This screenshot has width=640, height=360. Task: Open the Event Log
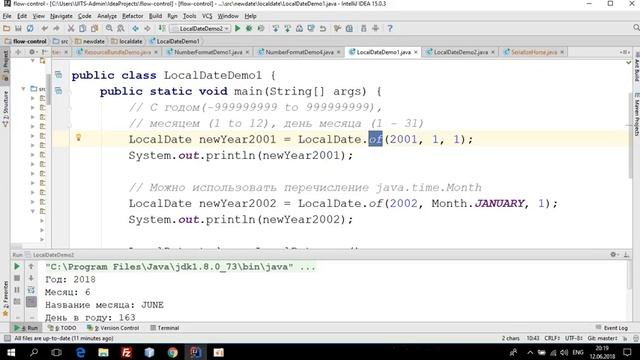[611, 328]
